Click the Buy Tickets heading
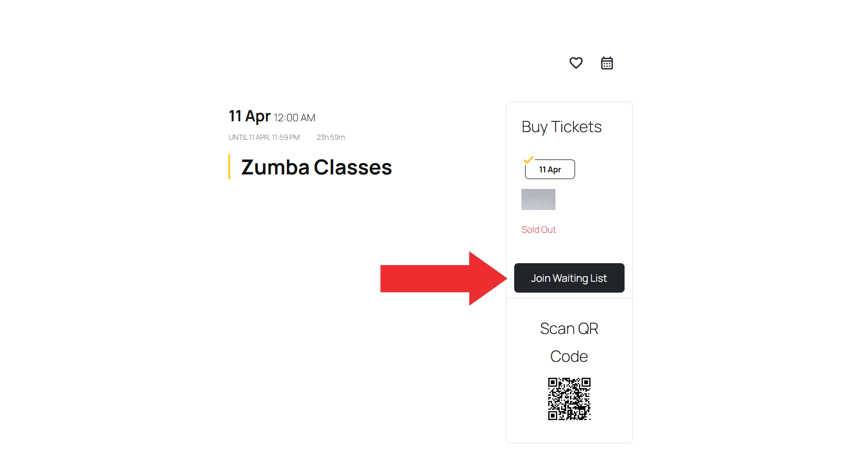The width and height of the screenshot is (868, 449). point(561,127)
